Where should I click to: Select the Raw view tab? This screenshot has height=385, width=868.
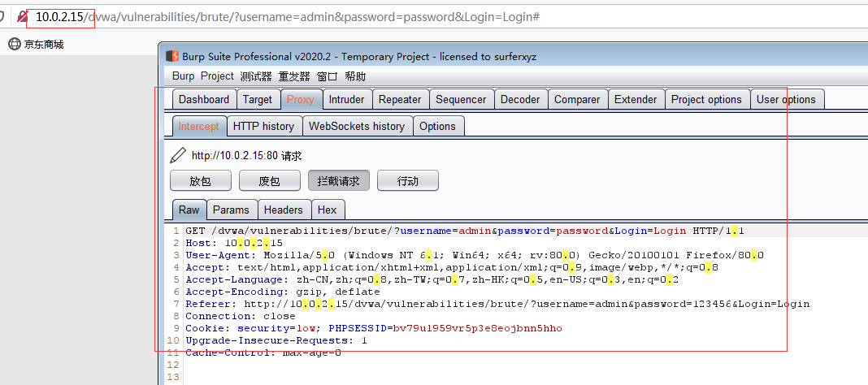tap(189, 210)
